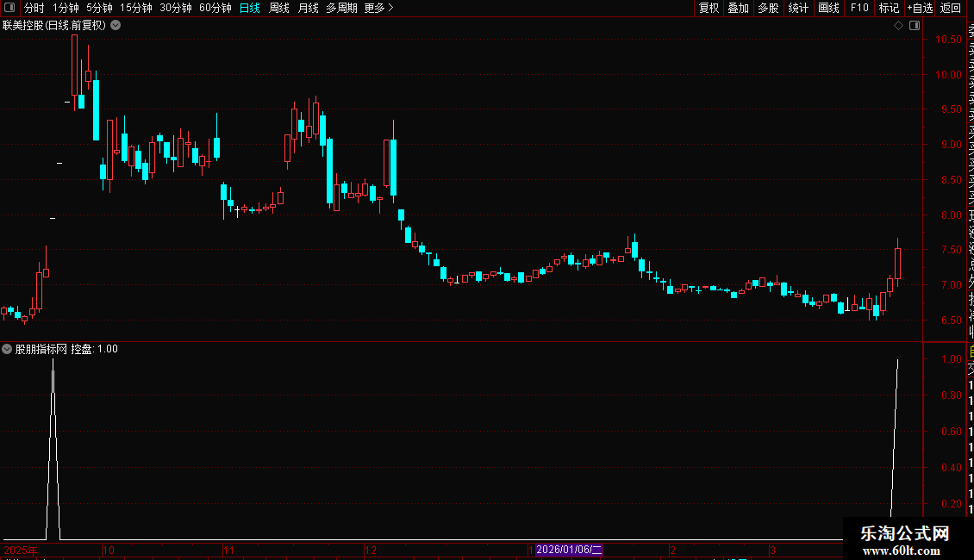
Task: Select the 5分钟 period tab
Action: (99, 8)
